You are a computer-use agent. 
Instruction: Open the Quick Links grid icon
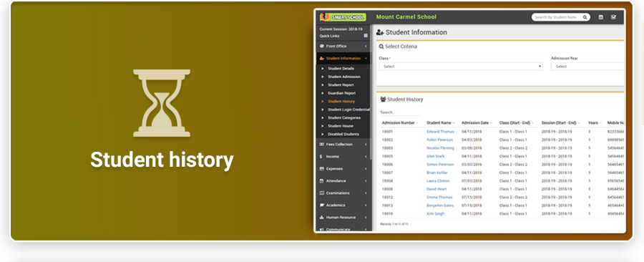click(366, 36)
